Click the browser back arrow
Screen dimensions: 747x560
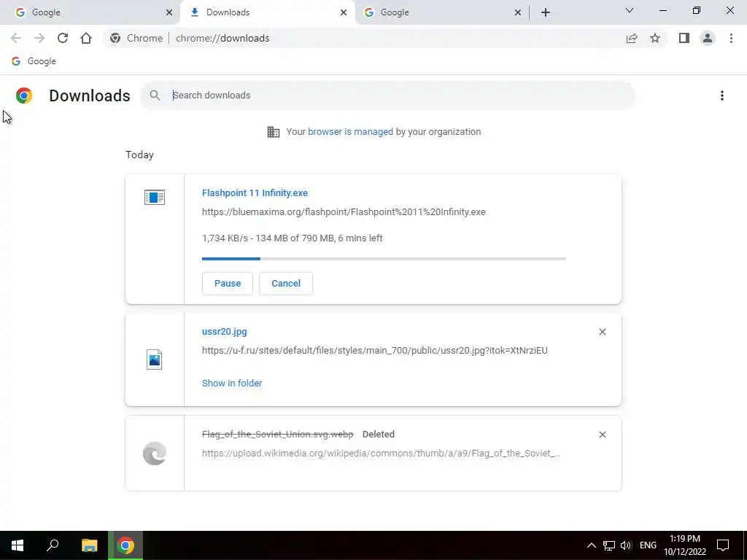tap(16, 38)
